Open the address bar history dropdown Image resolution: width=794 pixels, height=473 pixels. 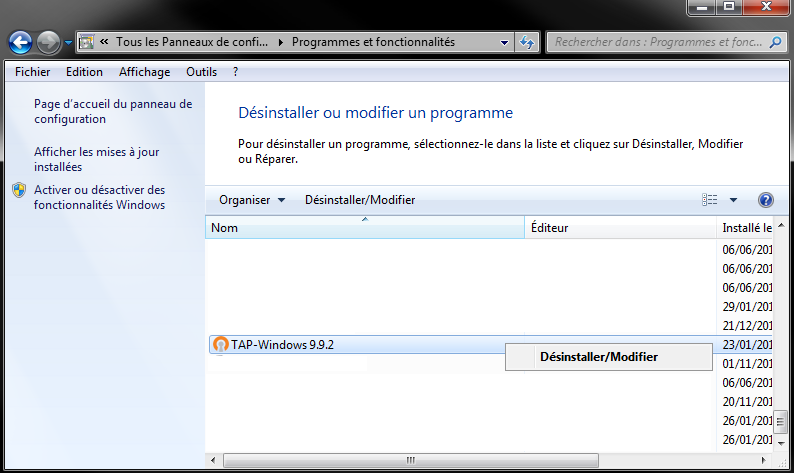(x=504, y=43)
